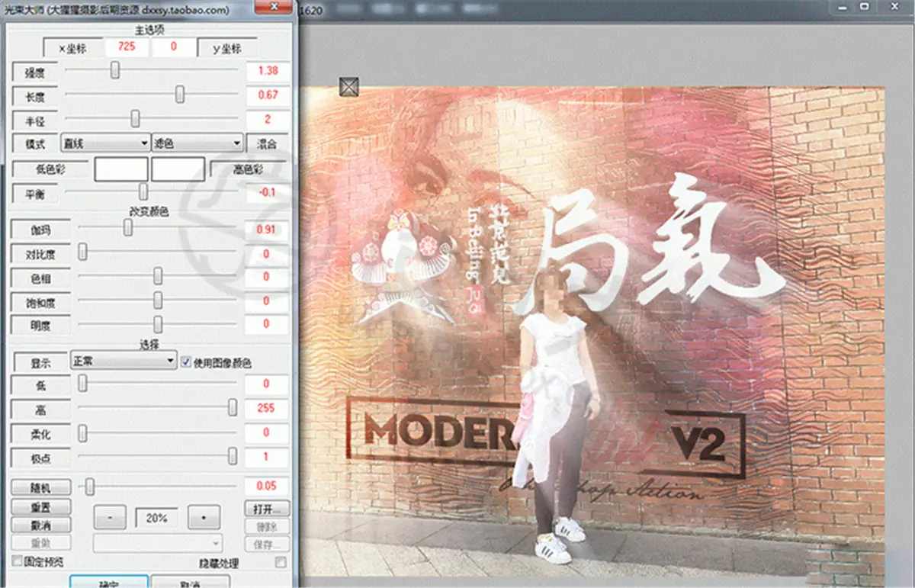Screen dimensions: 915x588
Task: Click the 半径 label button
Action: (35, 121)
